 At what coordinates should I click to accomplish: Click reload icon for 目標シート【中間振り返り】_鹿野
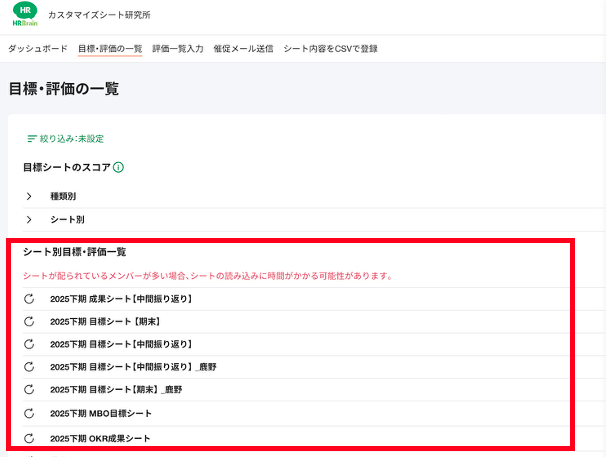click(x=29, y=367)
